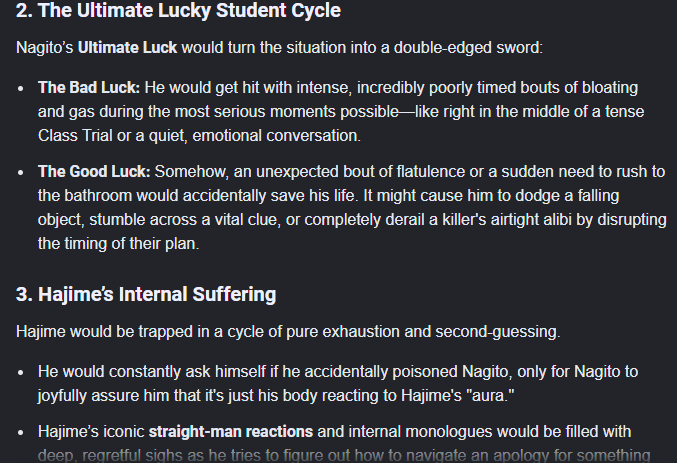Click the "3. Hajime's Internal Suffering" heading
The width and height of the screenshot is (677, 463).
[x=146, y=295]
